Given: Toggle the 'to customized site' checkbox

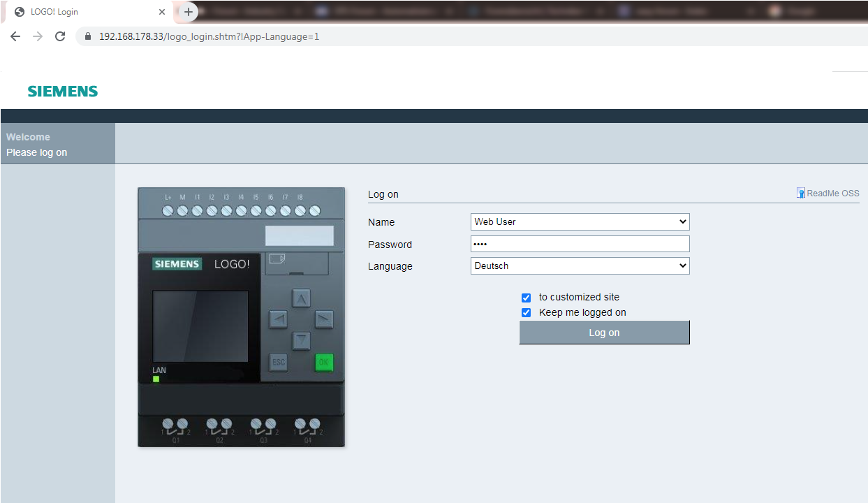Looking at the screenshot, I should click(527, 298).
